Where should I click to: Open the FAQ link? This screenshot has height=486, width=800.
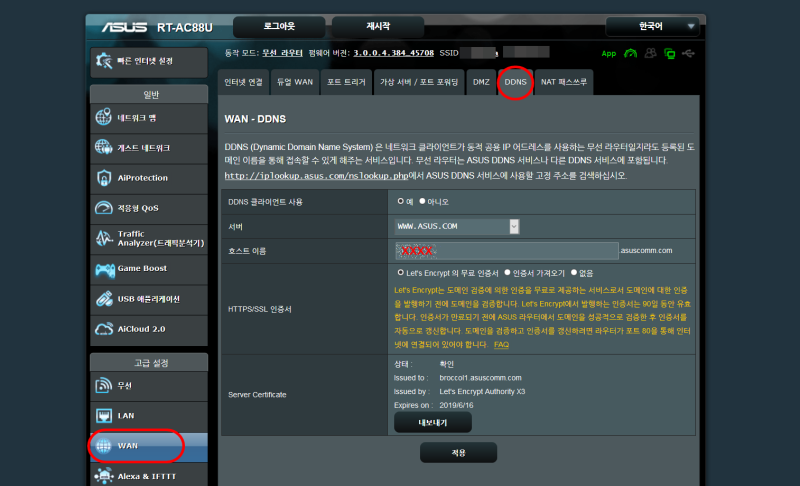click(x=501, y=345)
